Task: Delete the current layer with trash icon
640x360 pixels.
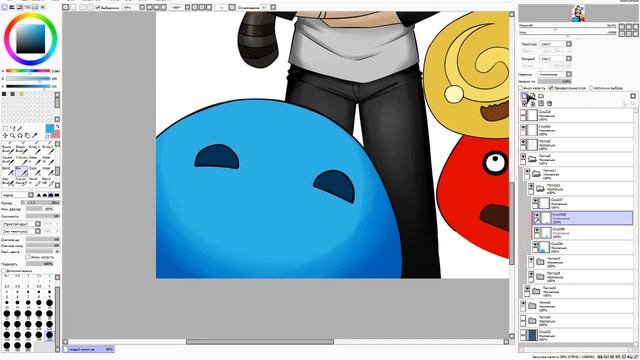Action: tap(549, 104)
